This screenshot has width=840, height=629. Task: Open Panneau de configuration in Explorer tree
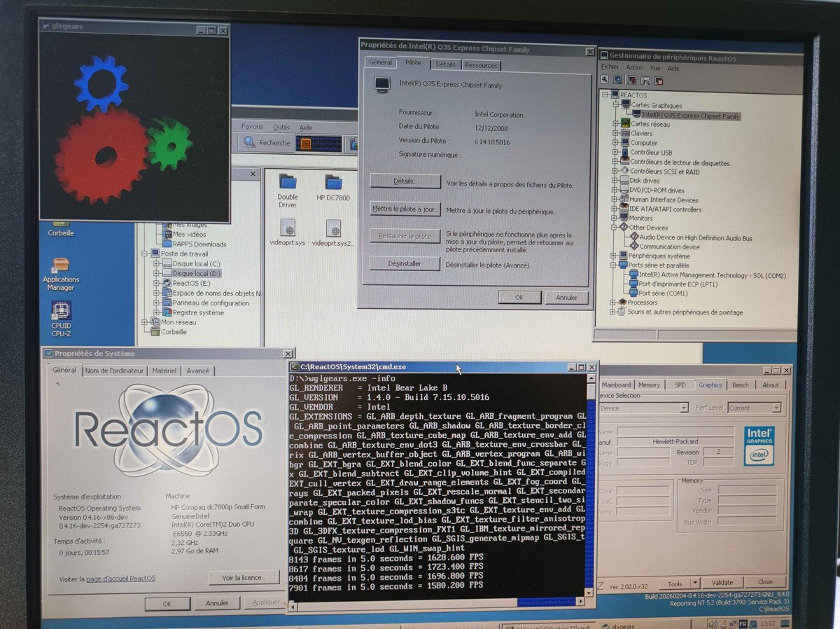click(x=205, y=303)
